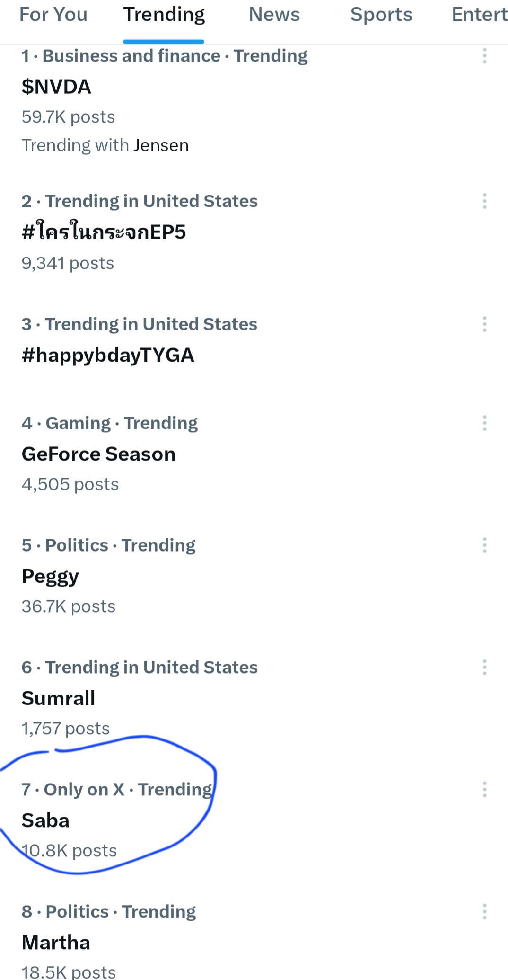
Task: Go to the News tab
Action: click(x=274, y=15)
